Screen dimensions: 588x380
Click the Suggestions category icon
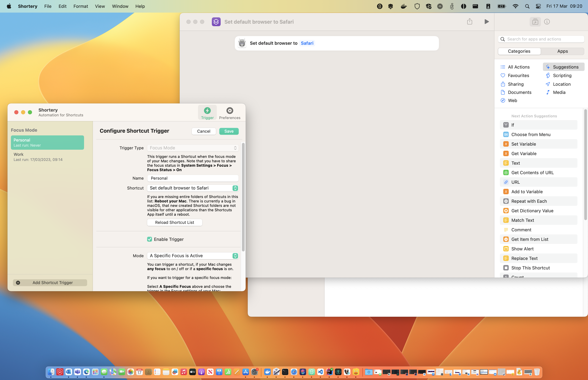(x=548, y=67)
